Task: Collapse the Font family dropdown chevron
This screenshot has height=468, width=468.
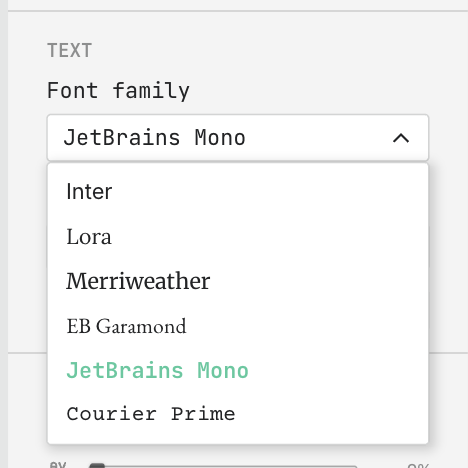Action: tap(401, 138)
